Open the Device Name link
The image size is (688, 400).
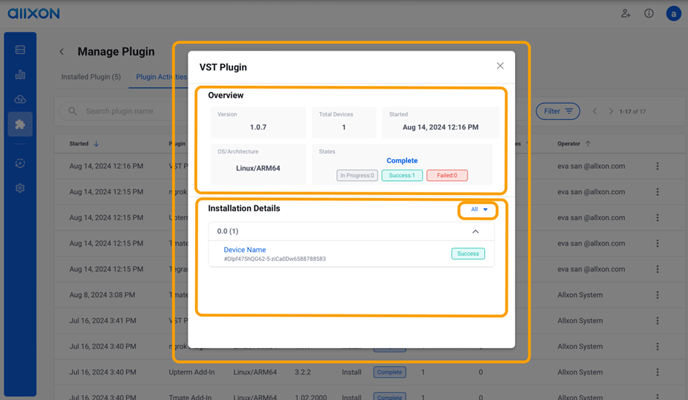(x=245, y=250)
